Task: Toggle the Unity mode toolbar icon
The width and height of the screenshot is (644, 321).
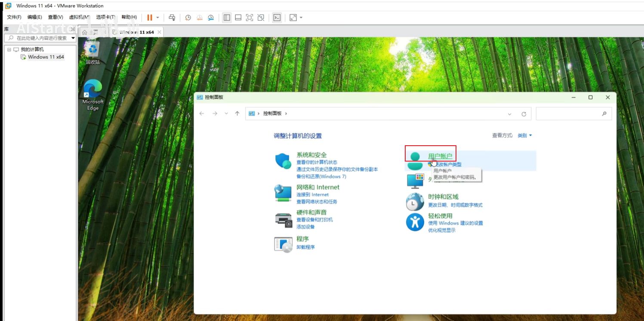Action: pos(261,18)
